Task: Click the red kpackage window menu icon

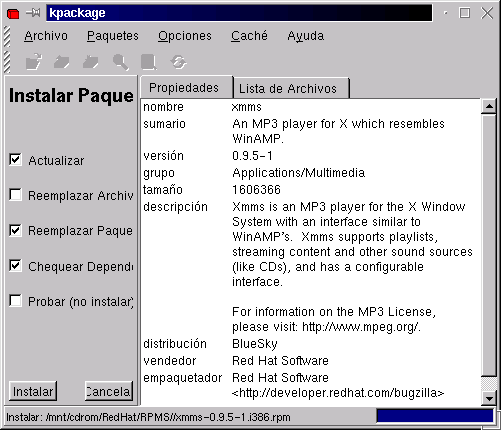Action: [x=13, y=13]
